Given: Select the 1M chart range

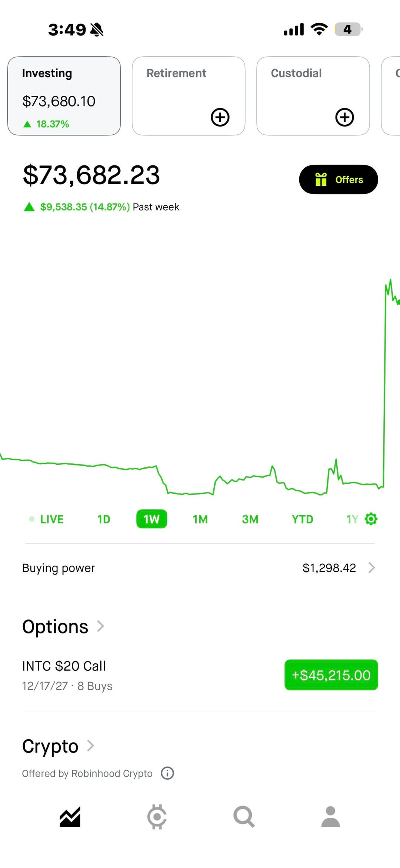Looking at the screenshot, I should pos(200,519).
